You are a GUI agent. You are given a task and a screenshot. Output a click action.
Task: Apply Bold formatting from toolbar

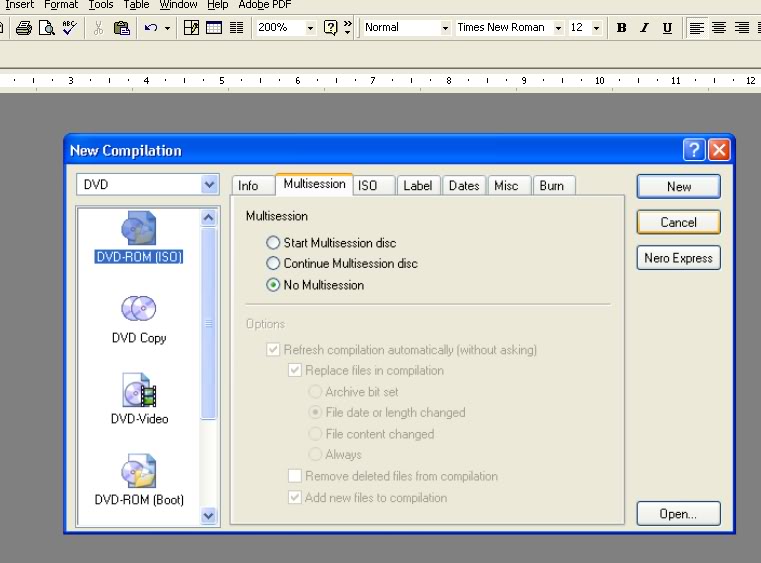pos(621,28)
